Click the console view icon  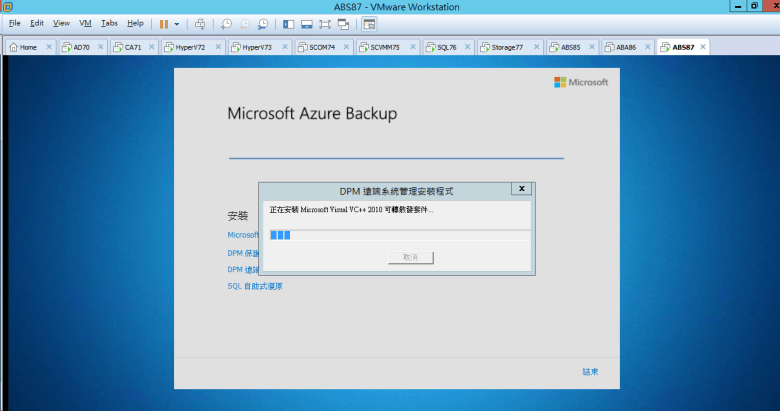pos(369,23)
